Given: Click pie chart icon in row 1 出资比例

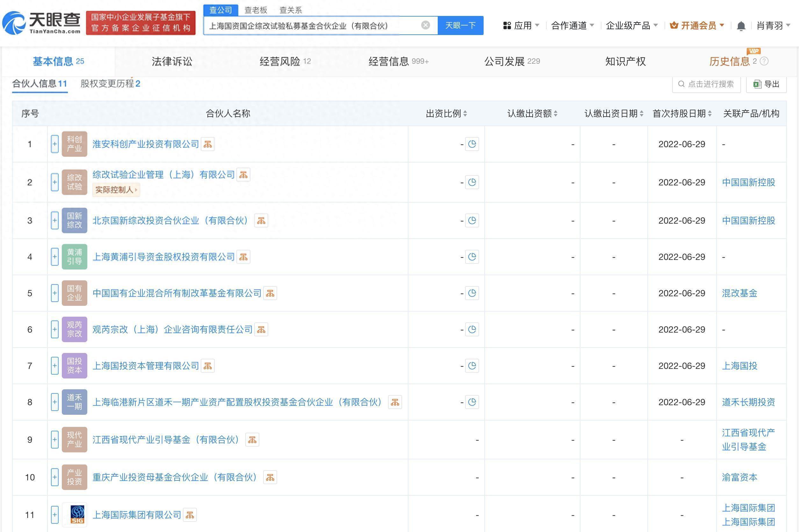Looking at the screenshot, I should 472,144.
